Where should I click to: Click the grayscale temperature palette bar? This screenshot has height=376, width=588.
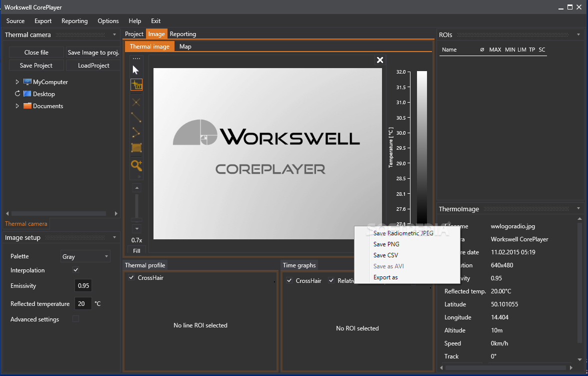(x=422, y=148)
